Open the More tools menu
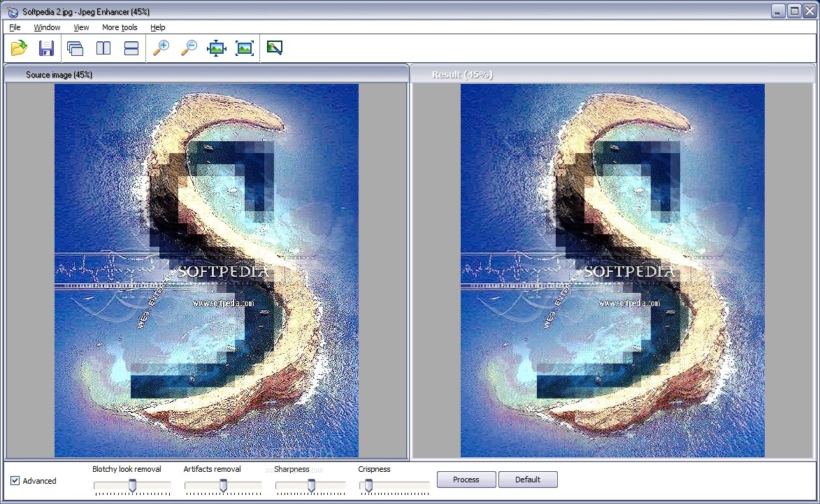Screen dimensions: 820x504 [x=120, y=27]
